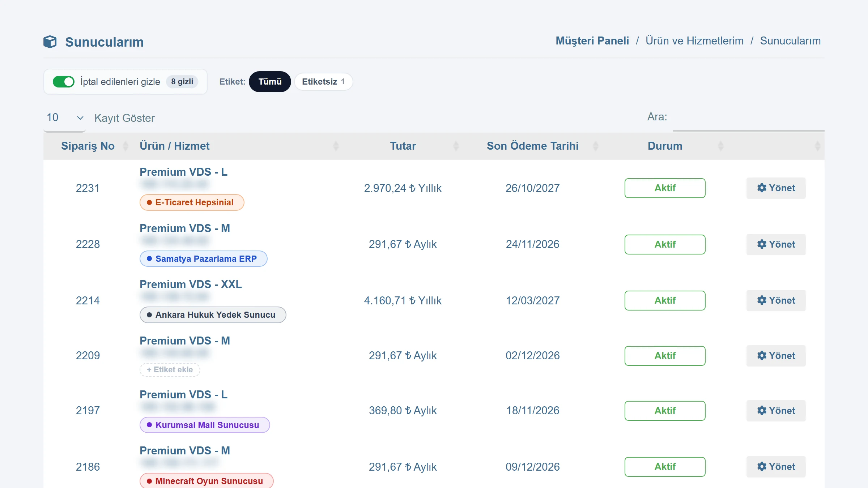Click Yönet for order 2197

(776, 411)
